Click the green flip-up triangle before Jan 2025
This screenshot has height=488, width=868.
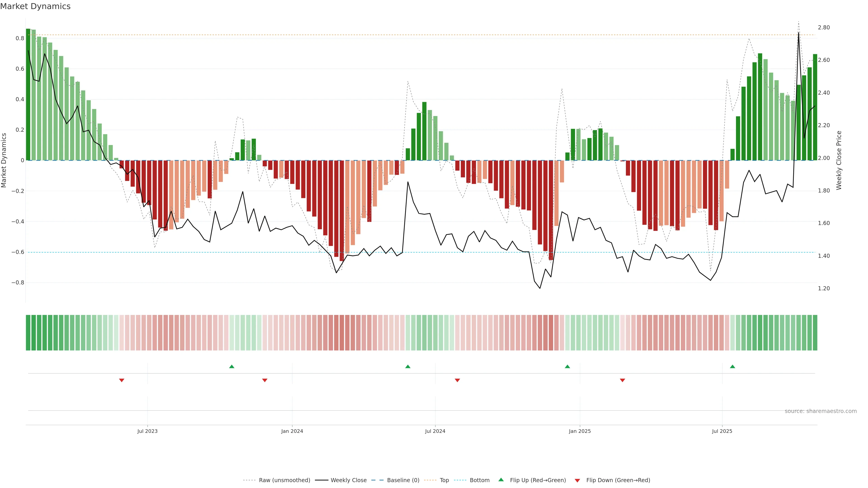click(567, 366)
